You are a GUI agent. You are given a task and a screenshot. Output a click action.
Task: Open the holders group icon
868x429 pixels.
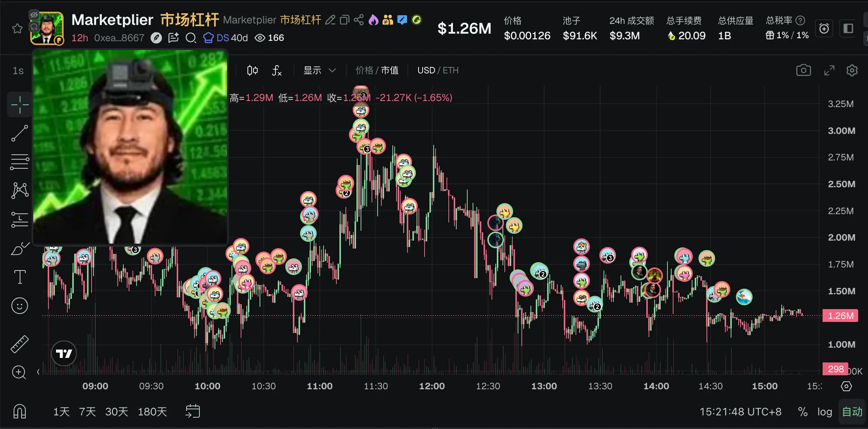point(388,20)
